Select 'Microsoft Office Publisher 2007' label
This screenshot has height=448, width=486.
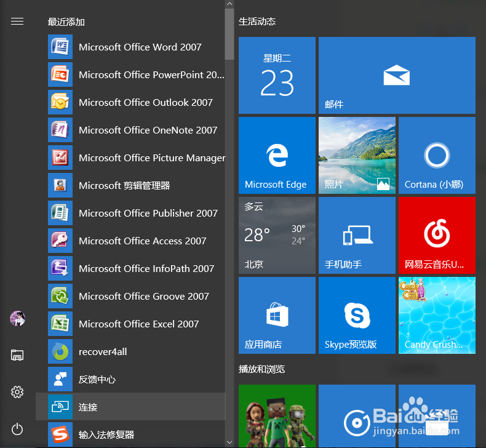coord(148,214)
